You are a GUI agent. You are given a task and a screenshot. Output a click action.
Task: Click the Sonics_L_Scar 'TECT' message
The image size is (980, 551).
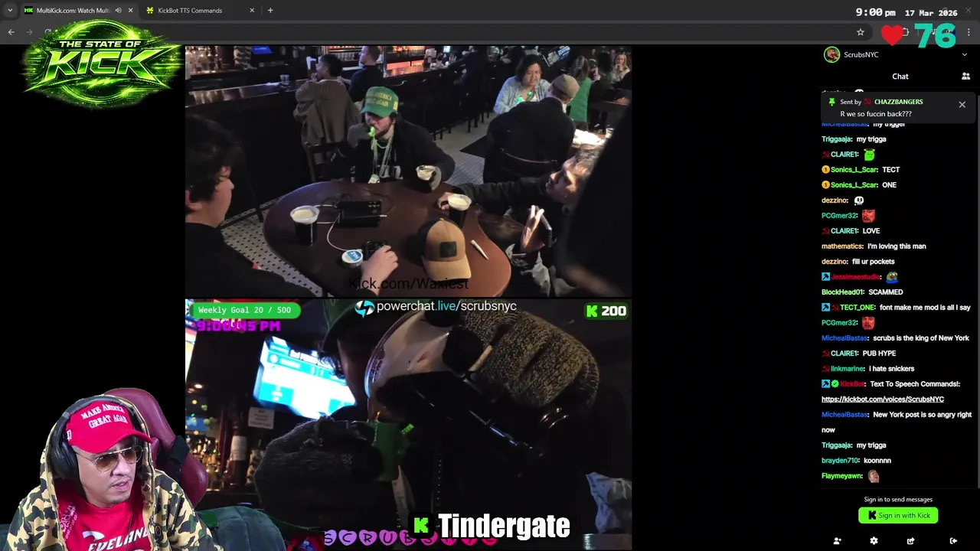coord(890,170)
